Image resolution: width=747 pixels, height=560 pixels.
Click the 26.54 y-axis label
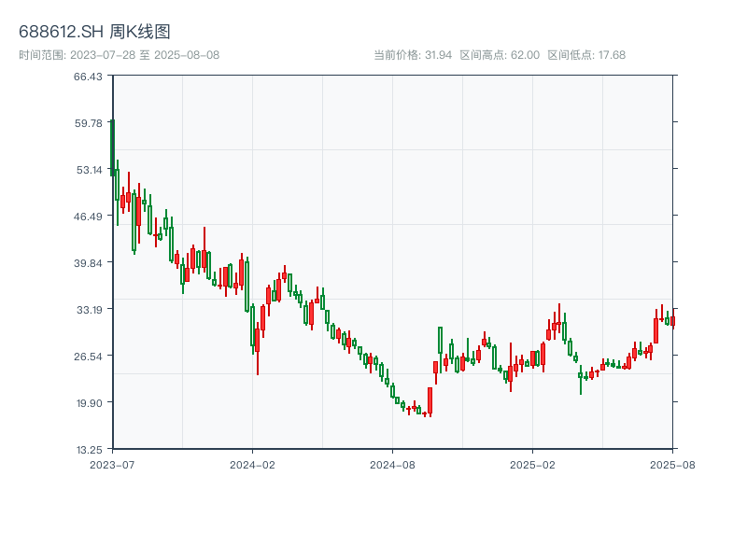pyautogui.click(x=90, y=357)
